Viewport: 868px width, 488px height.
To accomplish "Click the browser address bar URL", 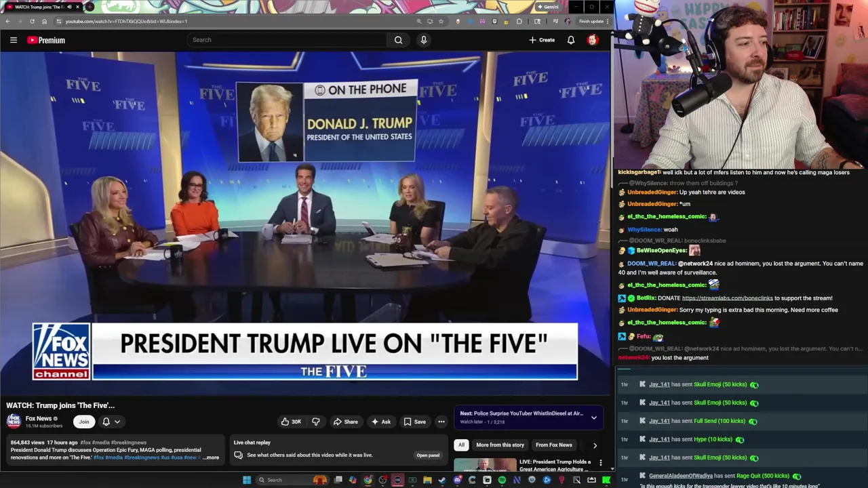I will point(126,21).
